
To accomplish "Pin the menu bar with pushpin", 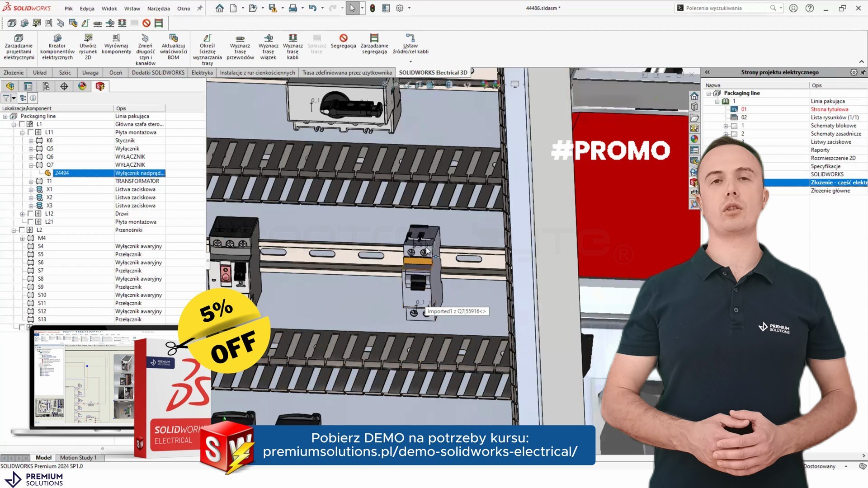I will point(199,8).
